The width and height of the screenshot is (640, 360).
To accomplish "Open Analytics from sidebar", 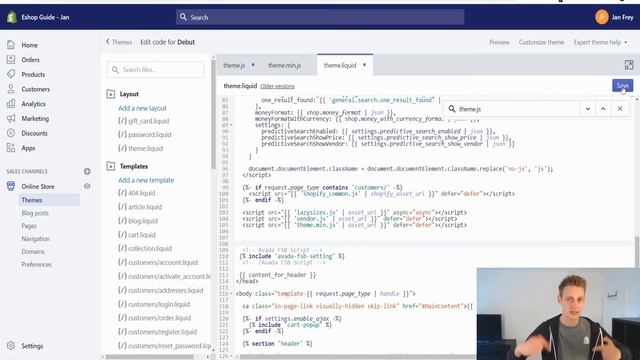I will click(x=33, y=104).
